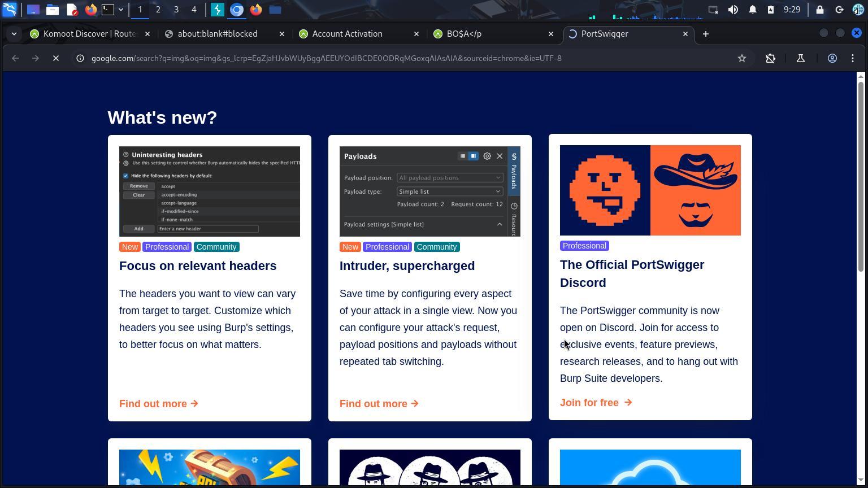Open the extensions menu

[x=770, y=58]
